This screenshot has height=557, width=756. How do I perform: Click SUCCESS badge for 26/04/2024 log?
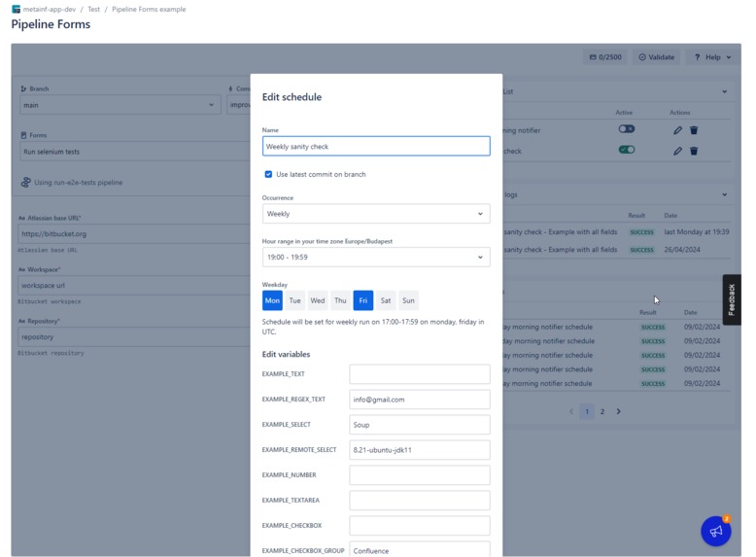[x=641, y=250]
